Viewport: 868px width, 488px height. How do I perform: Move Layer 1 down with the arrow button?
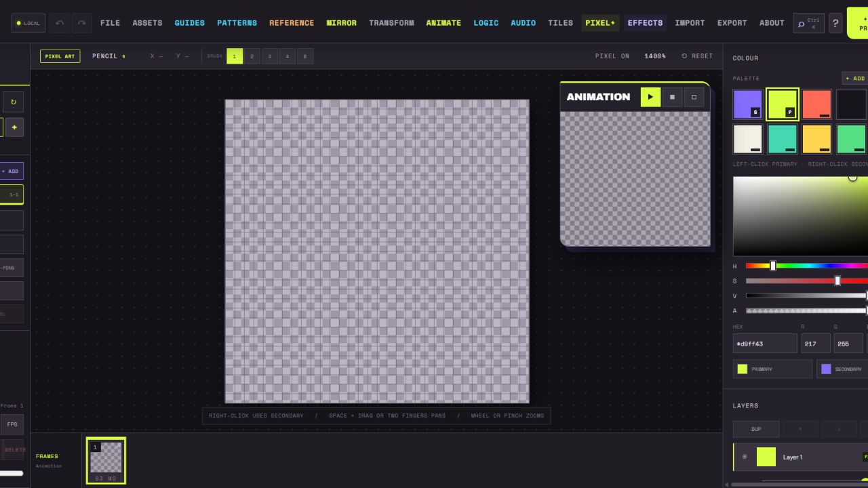tap(839, 429)
